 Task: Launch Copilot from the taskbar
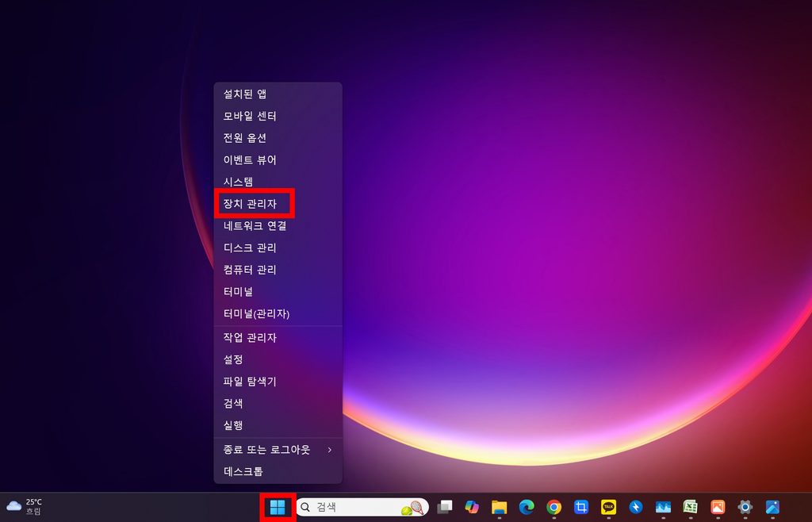click(472, 507)
